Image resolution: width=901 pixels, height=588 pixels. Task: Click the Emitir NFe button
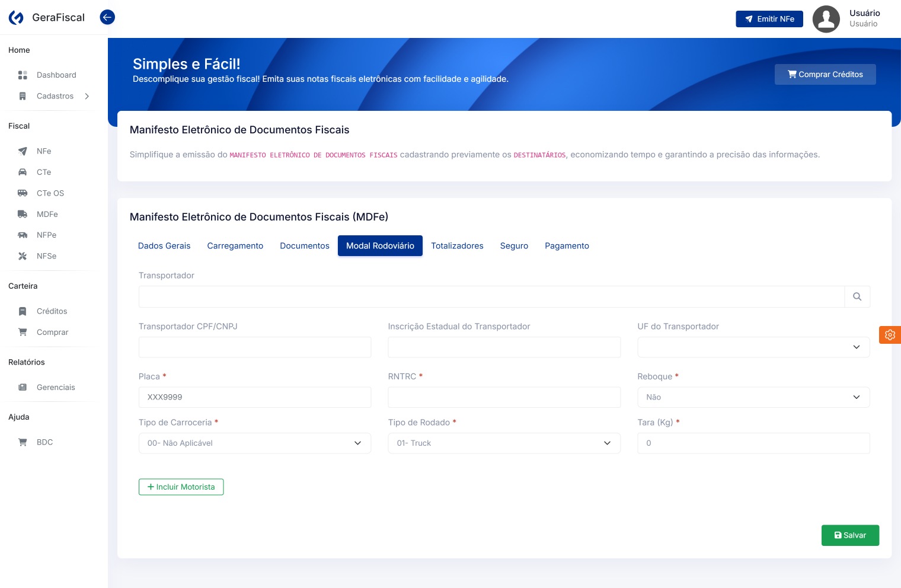[769, 19]
